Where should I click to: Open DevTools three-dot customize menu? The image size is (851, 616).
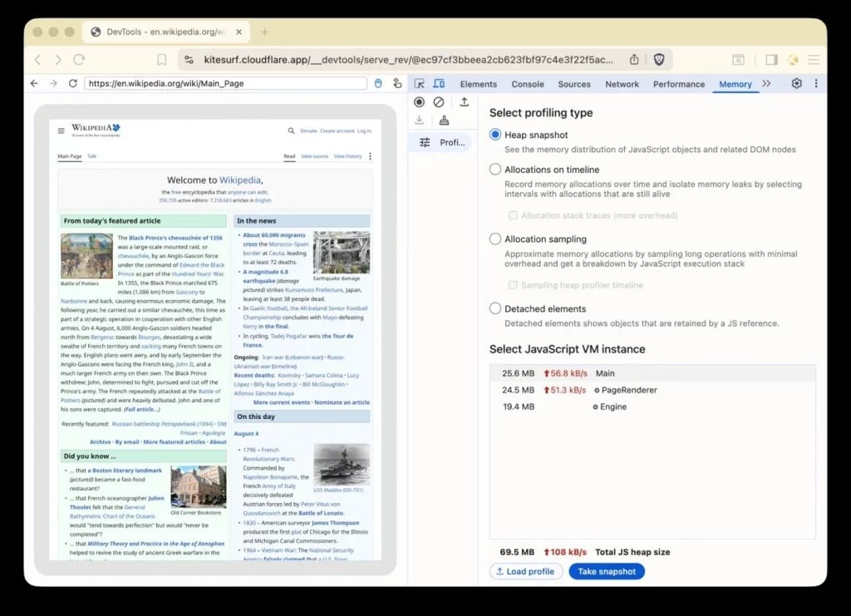(816, 84)
